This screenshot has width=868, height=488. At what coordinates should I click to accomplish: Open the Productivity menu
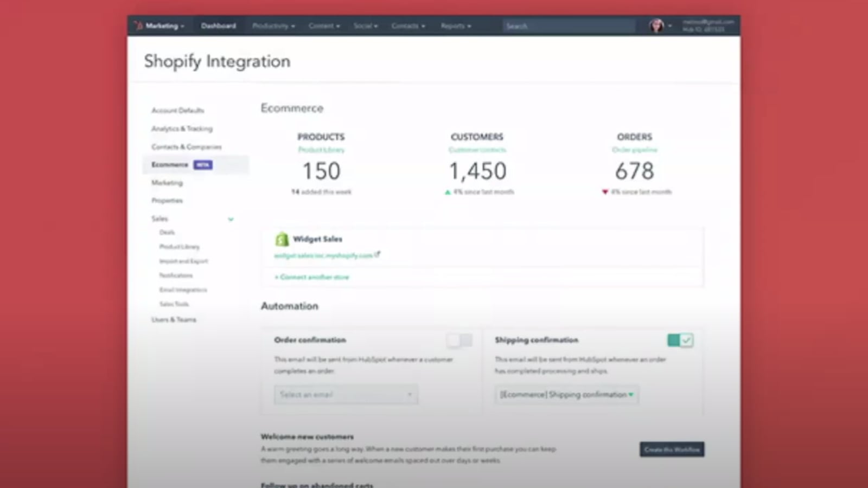click(x=273, y=26)
